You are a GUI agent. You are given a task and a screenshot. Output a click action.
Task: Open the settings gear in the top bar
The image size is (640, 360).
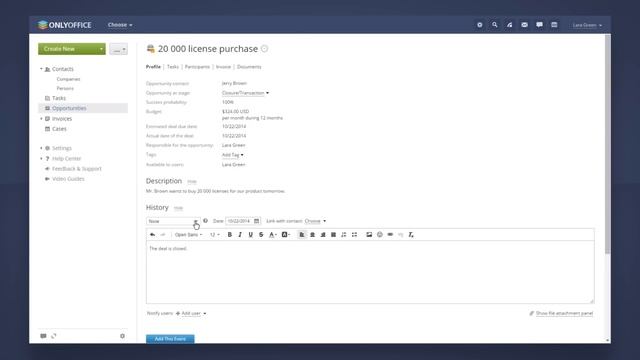coord(480,25)
